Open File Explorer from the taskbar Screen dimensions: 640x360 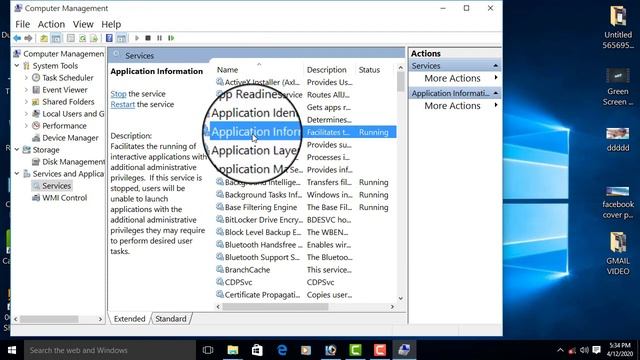[x=233, y=350]
